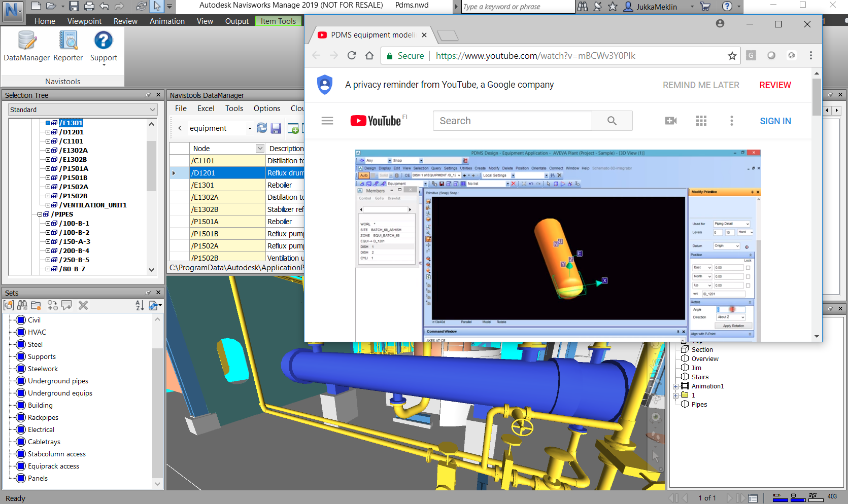
Task: Click the Open file icon in quick access toolbar
Action: 51,6
